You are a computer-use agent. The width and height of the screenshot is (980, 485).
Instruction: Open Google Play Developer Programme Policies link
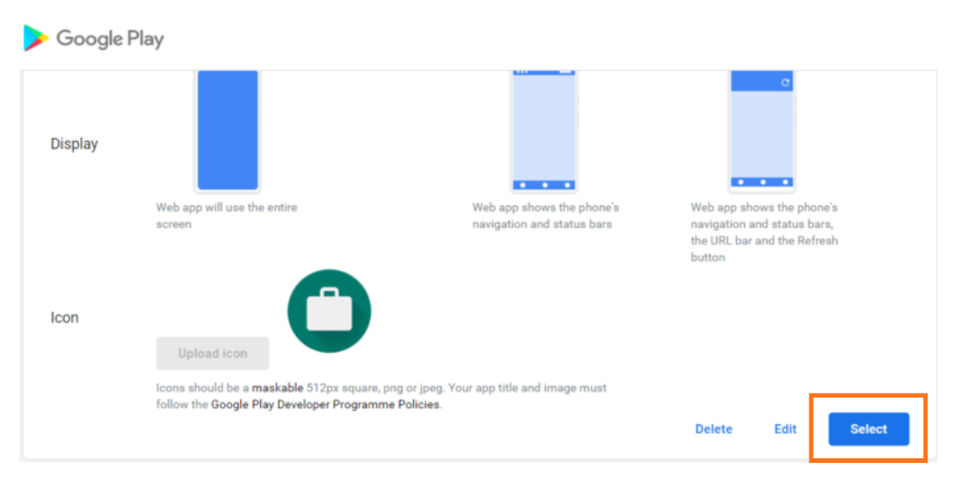(325, 405)
